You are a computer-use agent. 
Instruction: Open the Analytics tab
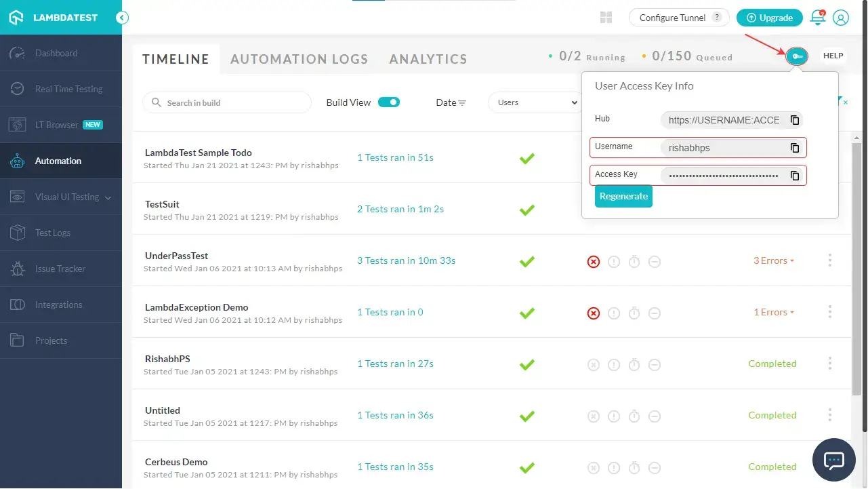tap(428, 59)
